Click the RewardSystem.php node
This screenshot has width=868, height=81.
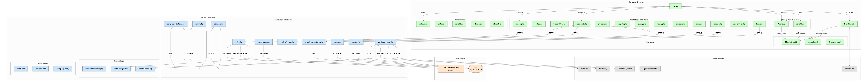tap(146, 68)
